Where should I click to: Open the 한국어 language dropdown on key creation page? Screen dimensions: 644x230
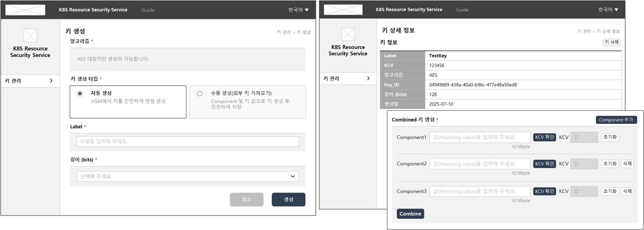click(298, 10)
